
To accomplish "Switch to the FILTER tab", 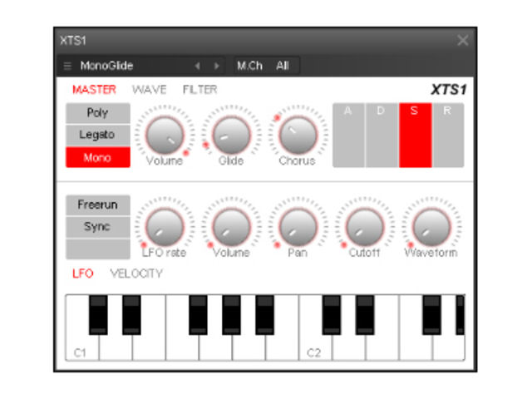I will tap(199, 90).
